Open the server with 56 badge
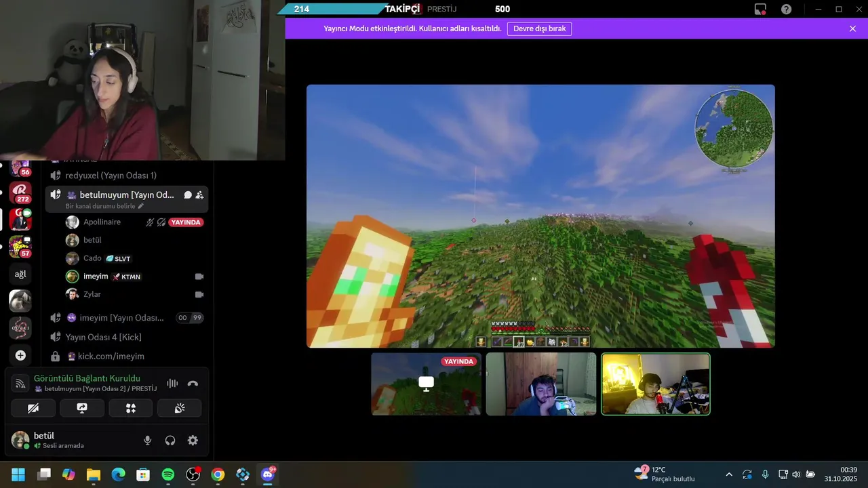 20,166
